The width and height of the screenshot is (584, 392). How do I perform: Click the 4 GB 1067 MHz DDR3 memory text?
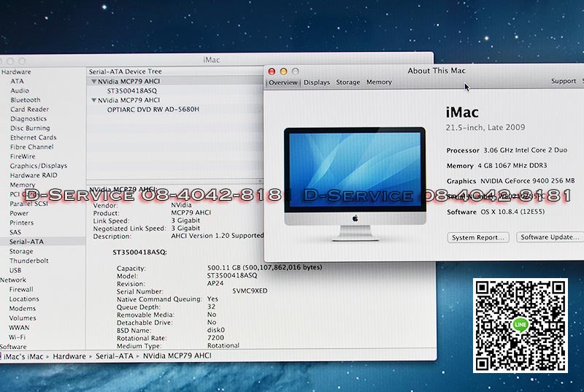[512, 166]
